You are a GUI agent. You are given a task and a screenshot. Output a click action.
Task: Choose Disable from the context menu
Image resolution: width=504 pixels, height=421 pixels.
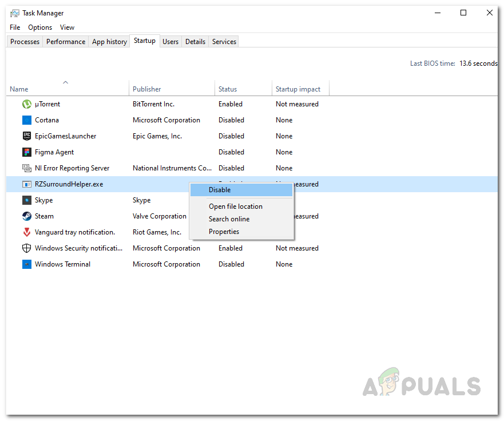(220, 189)
